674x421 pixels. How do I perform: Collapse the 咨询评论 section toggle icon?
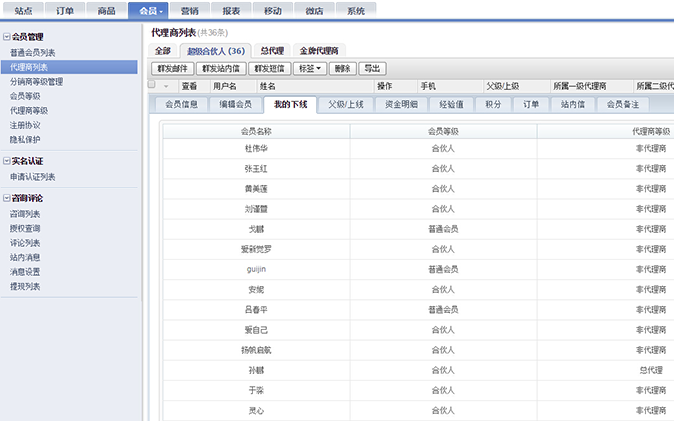point(7,199)
